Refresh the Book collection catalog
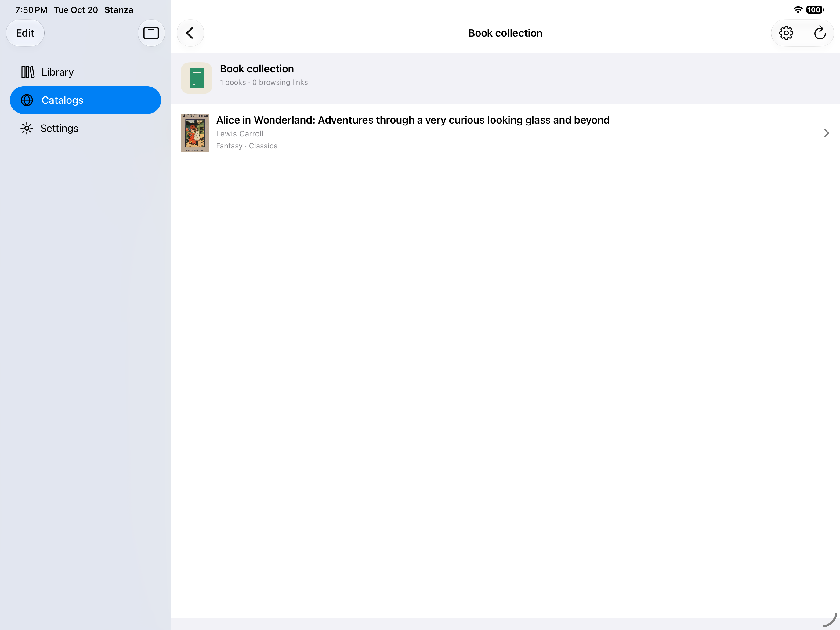Image resolution: width=840 pixels, height=630 pixels. (x=820, y=33)
